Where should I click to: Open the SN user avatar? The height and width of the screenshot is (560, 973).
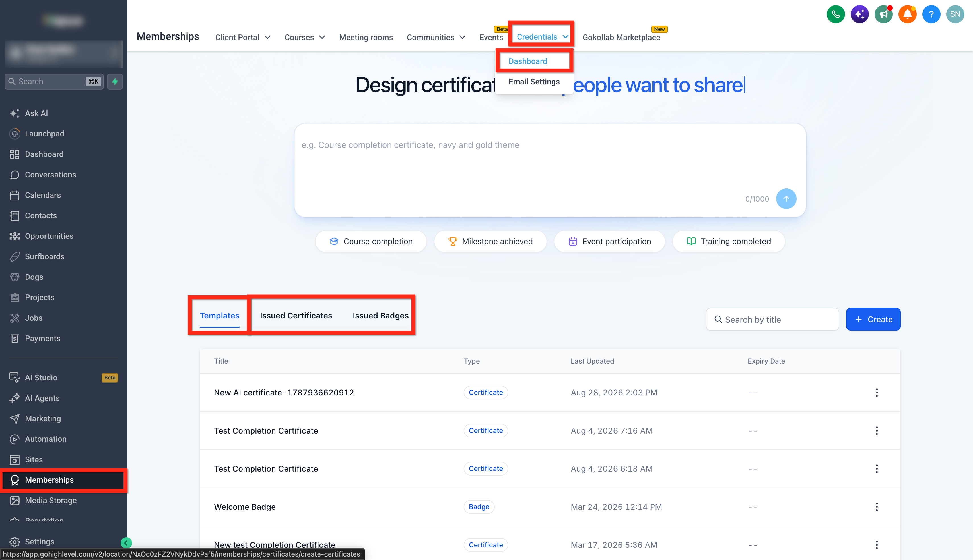tap(955, 14)
